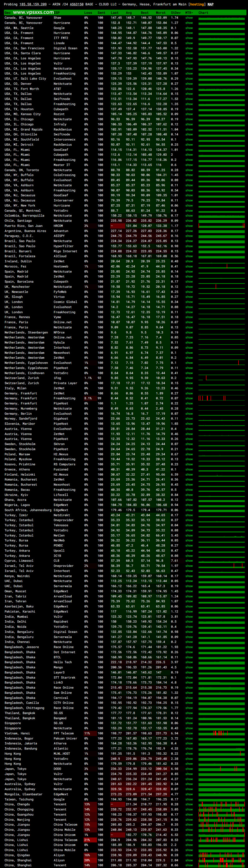Click show for Norway, Sandefjord
248x868 pixels.
[x=189, y=418]
